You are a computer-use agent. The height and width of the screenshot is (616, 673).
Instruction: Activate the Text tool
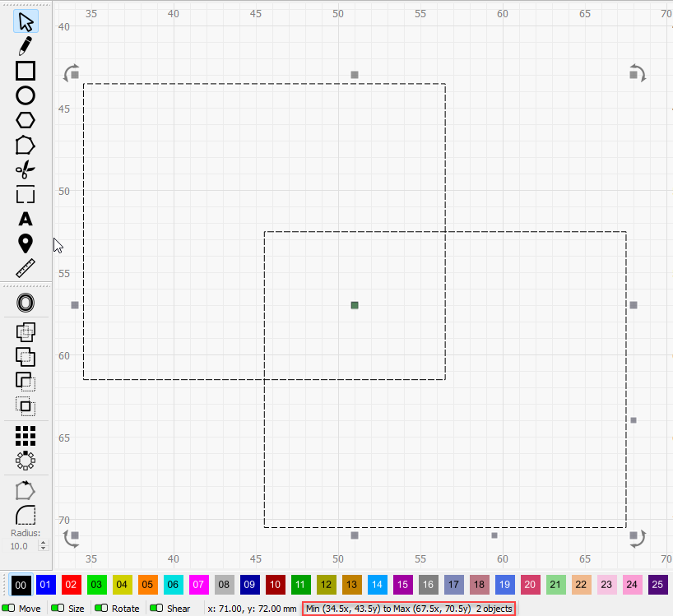point(26,219)
